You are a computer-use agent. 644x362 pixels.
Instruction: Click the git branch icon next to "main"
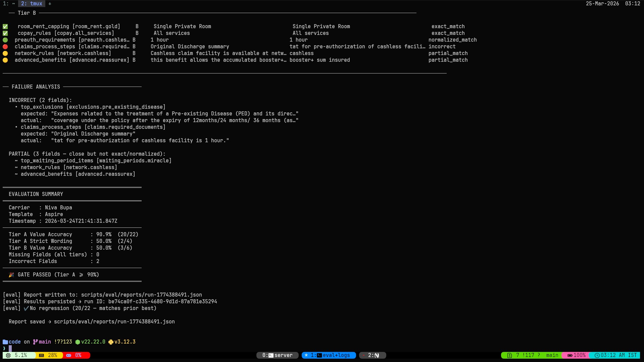click(35, 342)
